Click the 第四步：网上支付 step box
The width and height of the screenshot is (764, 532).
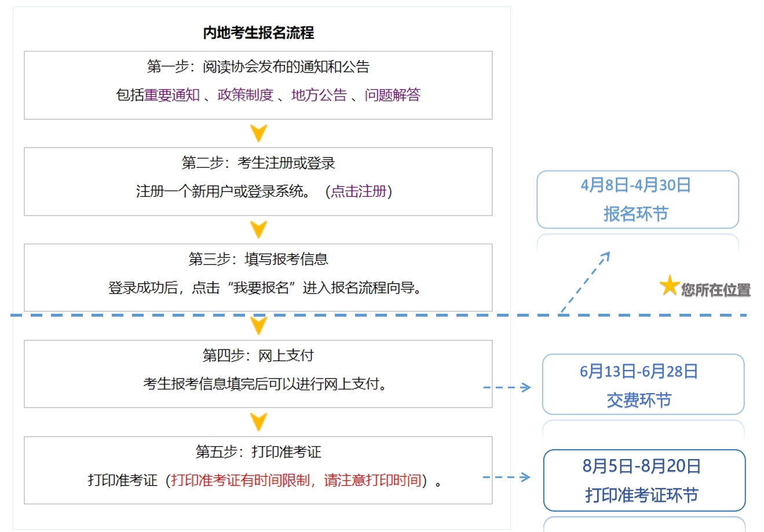(258, 373)
